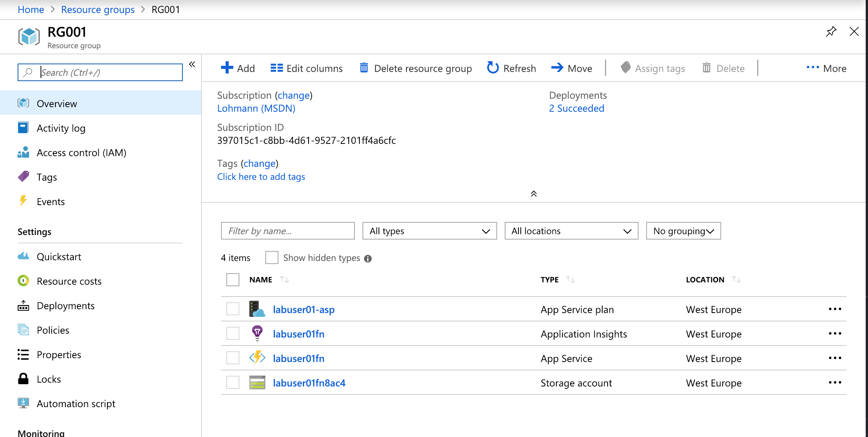Image resolution: width=868 pixels, height=437 pixels.
Task: Select the master checkbox in the header row
Action: coord(232,280)
